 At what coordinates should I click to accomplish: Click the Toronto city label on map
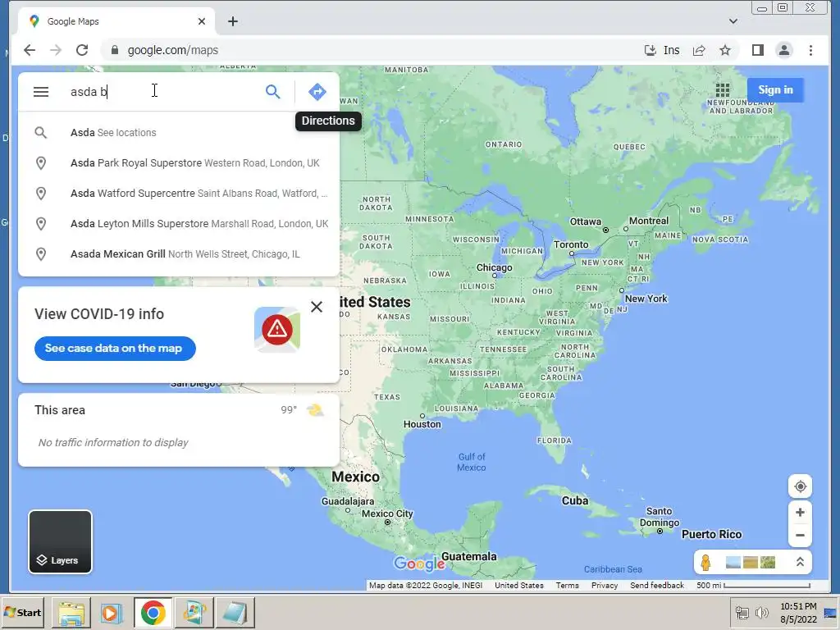click(571, 244)
